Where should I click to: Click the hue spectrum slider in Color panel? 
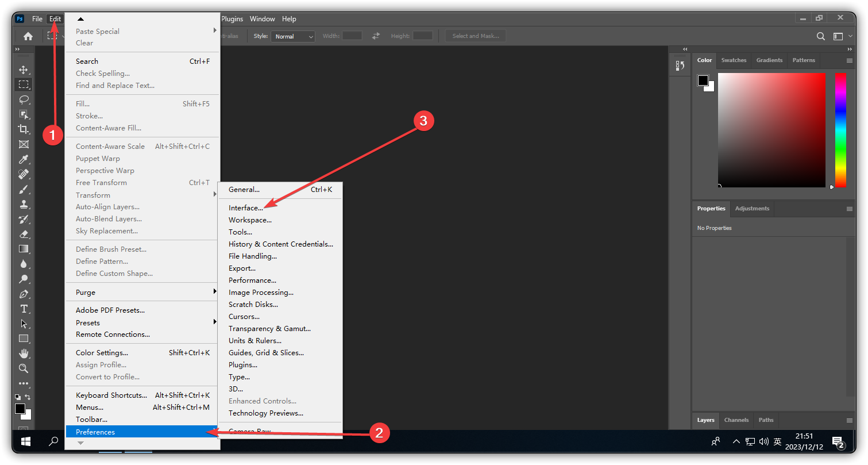tap(840, 130)
